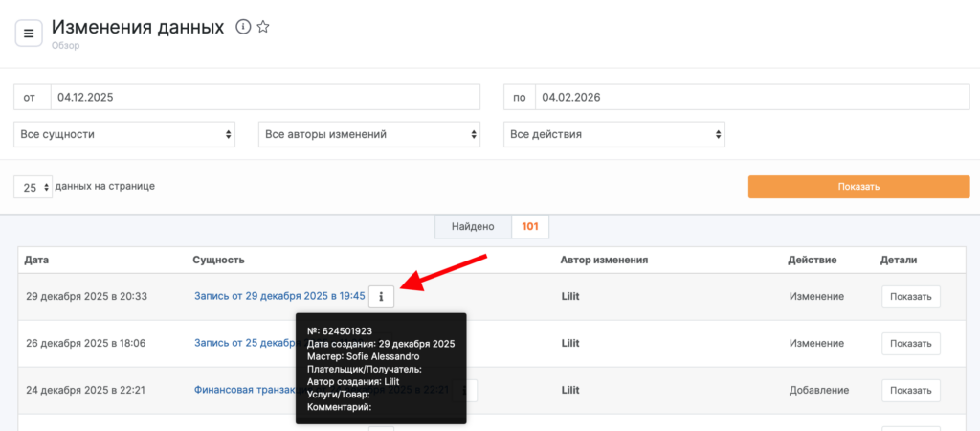Show details for the 26 декабря 18:06 change

click(x=910, y=343)
